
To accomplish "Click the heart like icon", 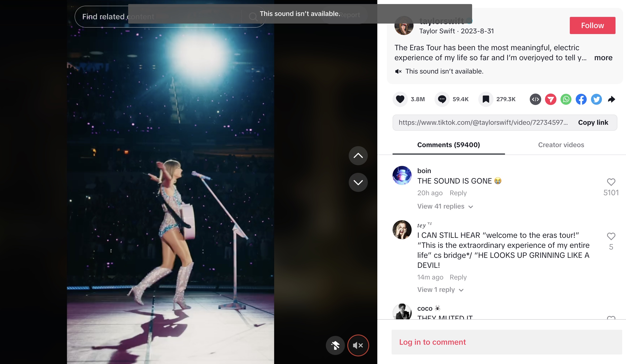I will (x=400, y=99).
